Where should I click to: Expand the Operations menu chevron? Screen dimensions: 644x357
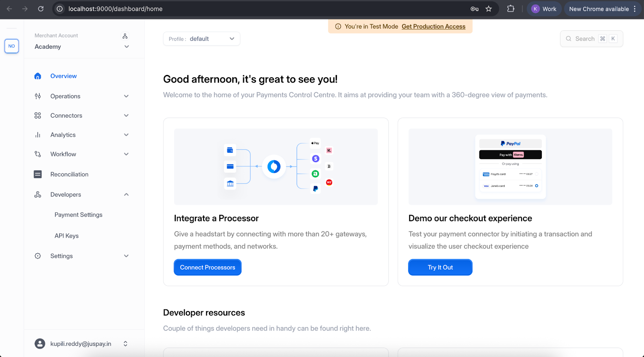coord(126,96)
